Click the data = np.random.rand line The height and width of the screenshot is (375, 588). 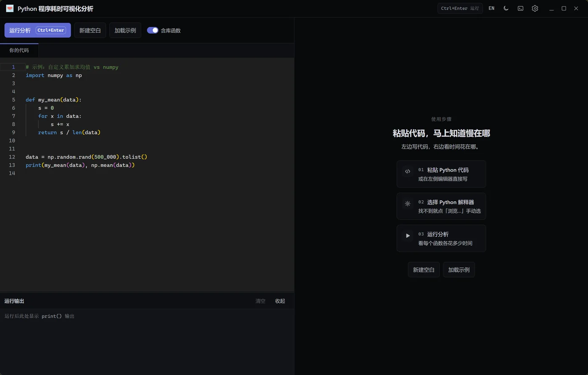pos(87,157)
